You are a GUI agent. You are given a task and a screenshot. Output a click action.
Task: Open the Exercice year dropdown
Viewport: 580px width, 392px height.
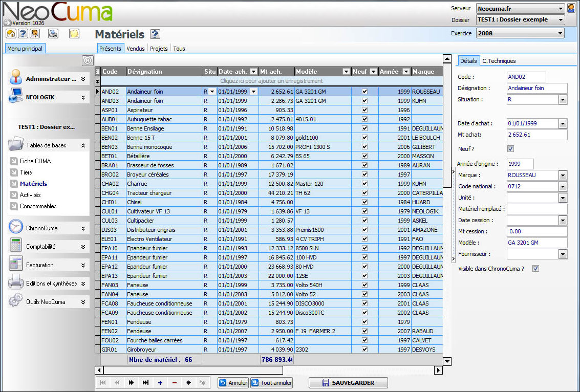[561, 33]
